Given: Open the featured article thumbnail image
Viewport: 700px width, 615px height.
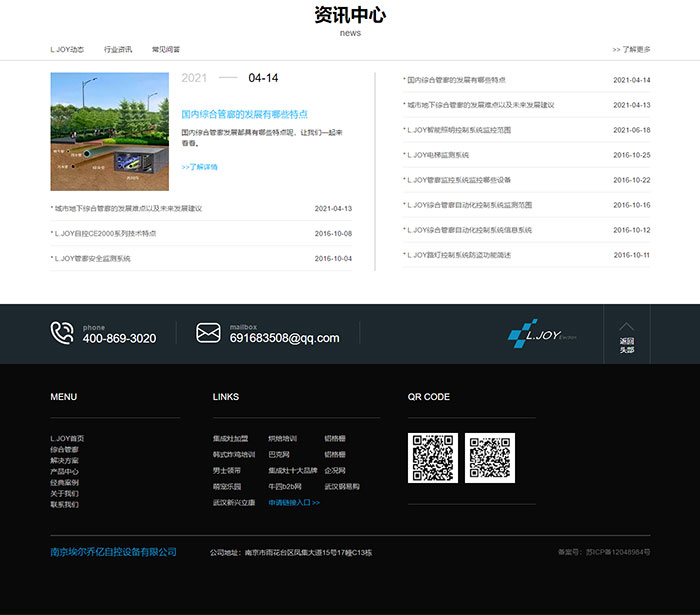Looking at the screenshot, I should point(110,131).
